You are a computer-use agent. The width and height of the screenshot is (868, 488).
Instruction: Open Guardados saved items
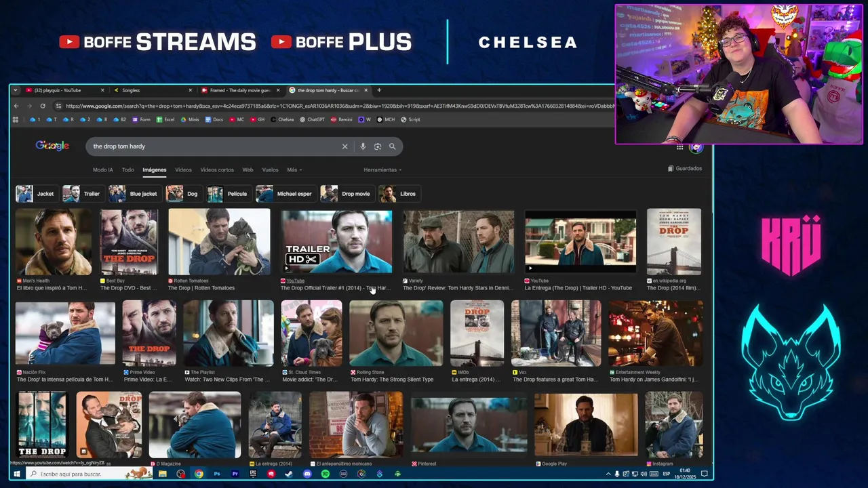coord(685,168)
